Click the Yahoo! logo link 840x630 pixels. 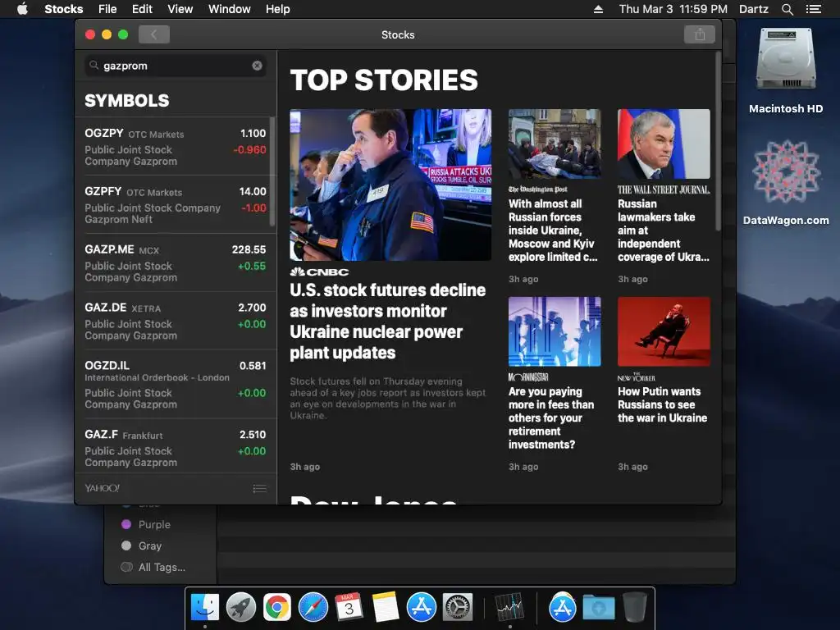(103, 488)
